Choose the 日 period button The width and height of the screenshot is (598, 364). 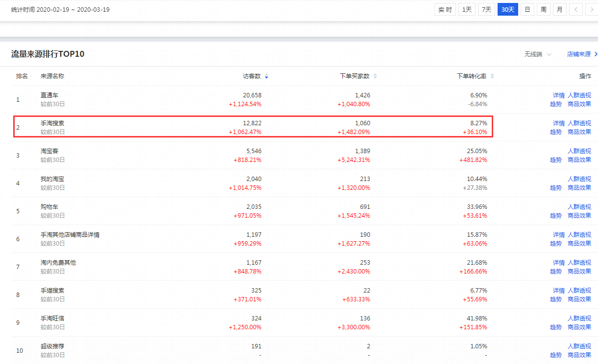click(x=527, y=10)
